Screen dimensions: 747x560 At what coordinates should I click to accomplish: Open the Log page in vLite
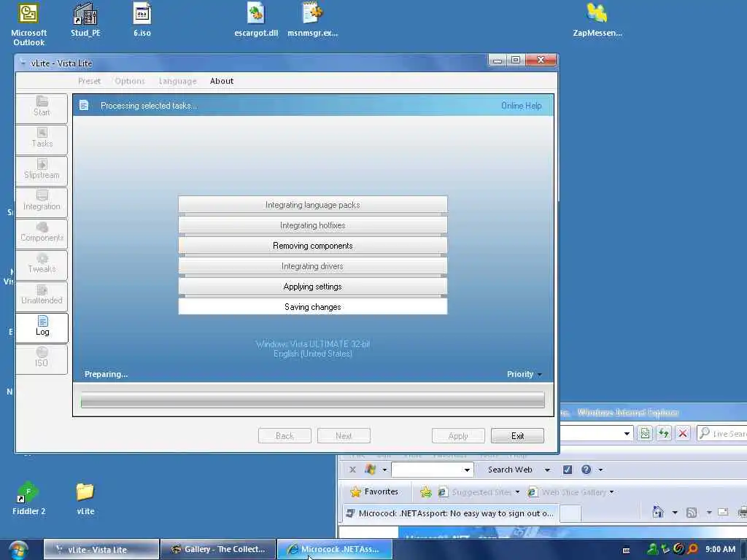42,327
